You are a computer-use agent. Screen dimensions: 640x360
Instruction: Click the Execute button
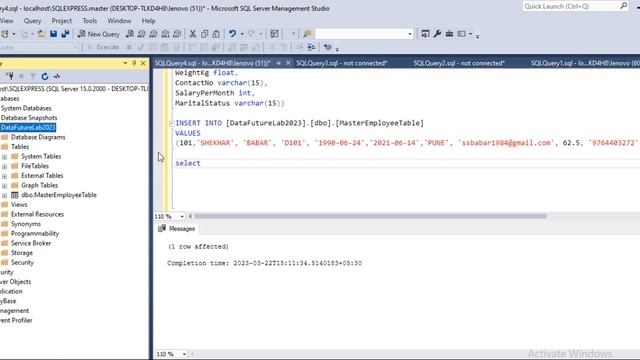coord(103,47)
